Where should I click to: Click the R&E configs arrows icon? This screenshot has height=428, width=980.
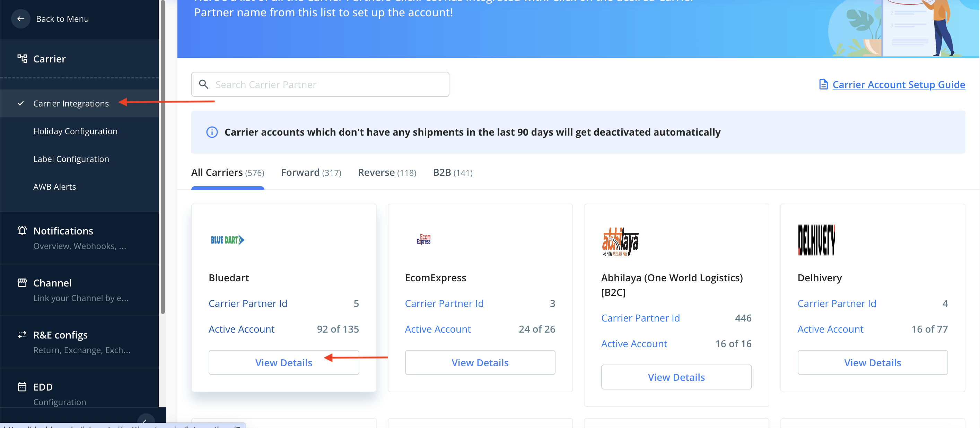[22, 335]
